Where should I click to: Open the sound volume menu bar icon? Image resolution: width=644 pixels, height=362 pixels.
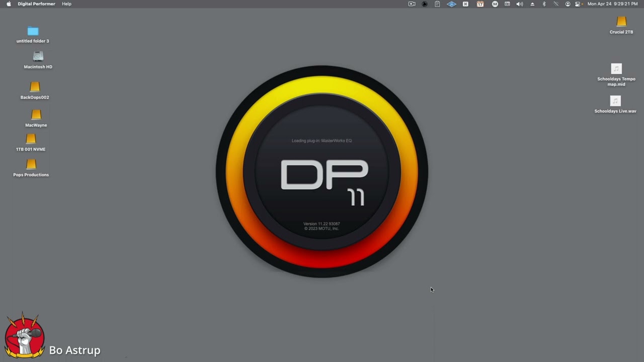click(x=520, y=4)
